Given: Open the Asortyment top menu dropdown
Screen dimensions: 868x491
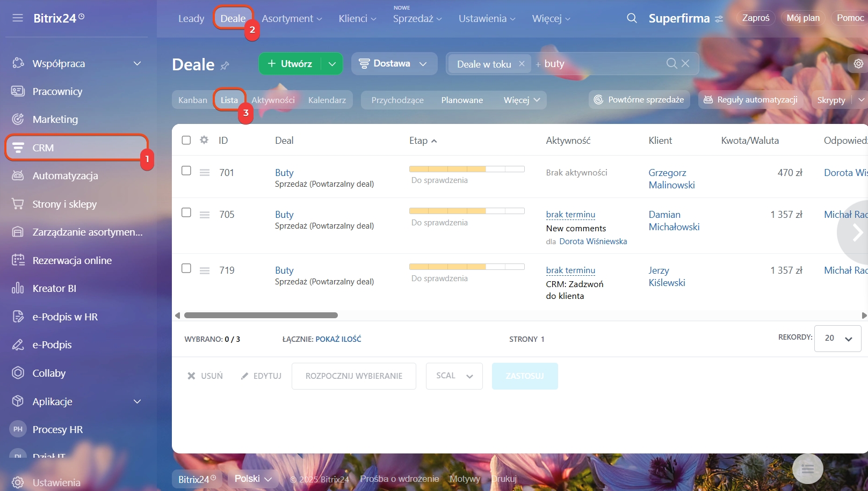Looking at the screenshot, I should point(292,19).
